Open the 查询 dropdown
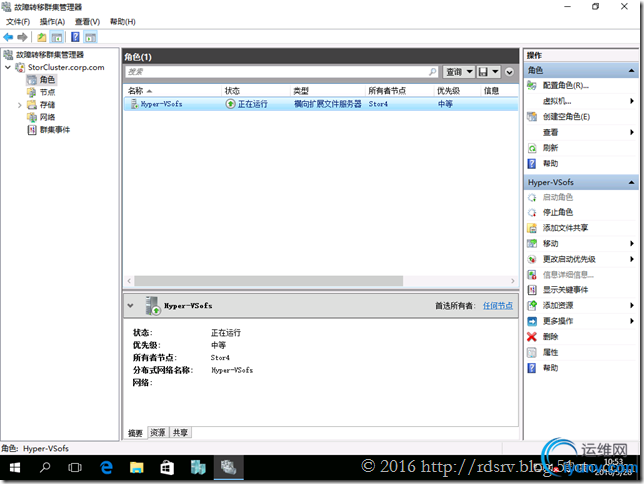The image size is (644, 484). (x=458, y=72)
